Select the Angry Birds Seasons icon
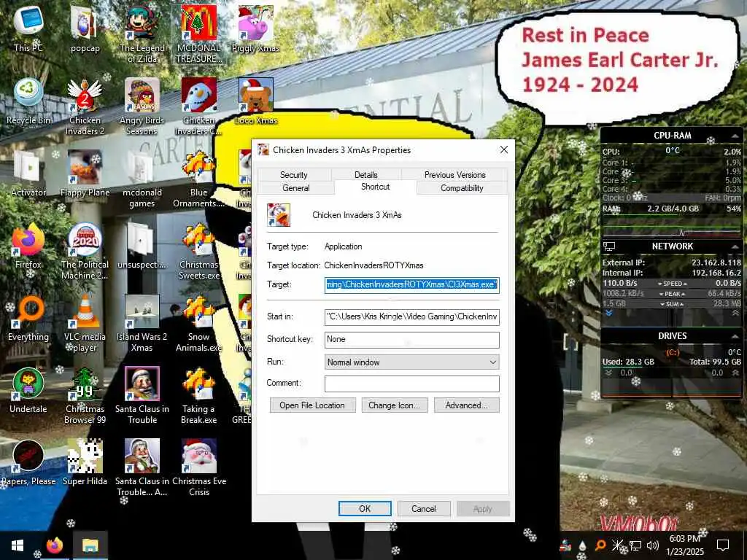 (142, 106)
